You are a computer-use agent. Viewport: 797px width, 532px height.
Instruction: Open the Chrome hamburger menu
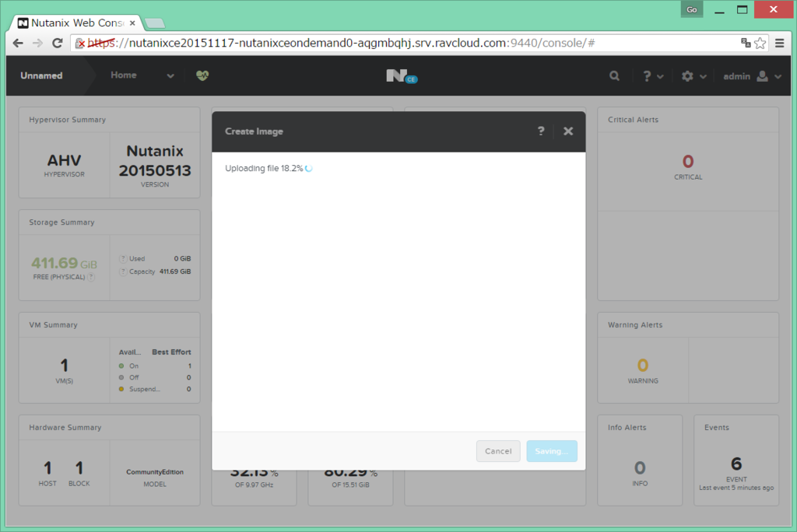pyautogui.click(x=780, y=44)
